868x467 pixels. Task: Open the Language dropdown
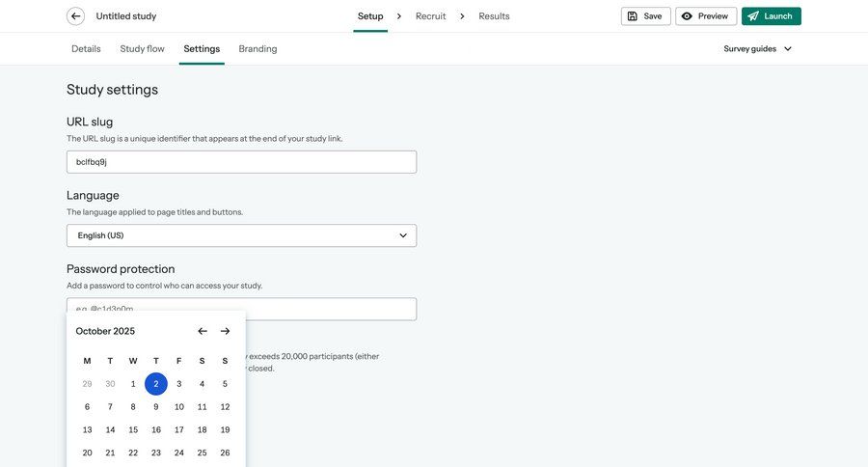pos(241,235)
